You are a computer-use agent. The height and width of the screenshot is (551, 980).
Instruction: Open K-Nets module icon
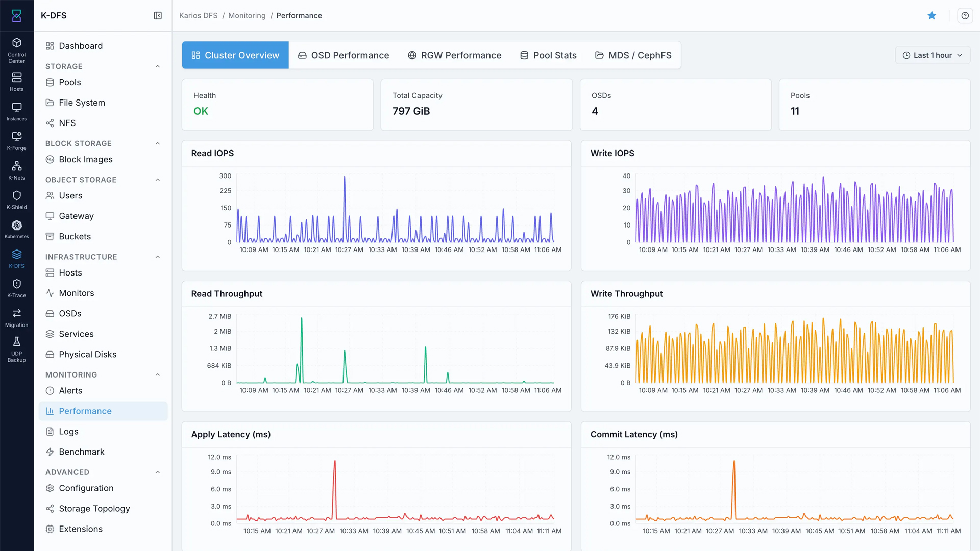tap(17, 170)
